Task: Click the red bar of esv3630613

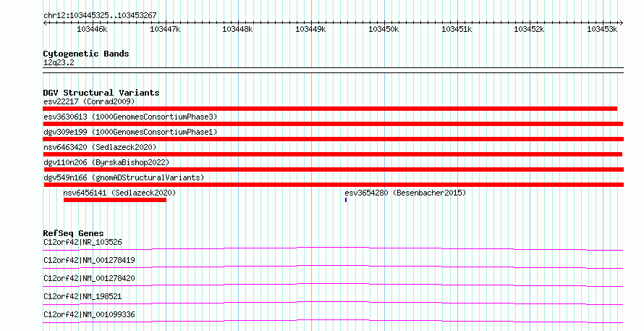Action: [333, 124]
